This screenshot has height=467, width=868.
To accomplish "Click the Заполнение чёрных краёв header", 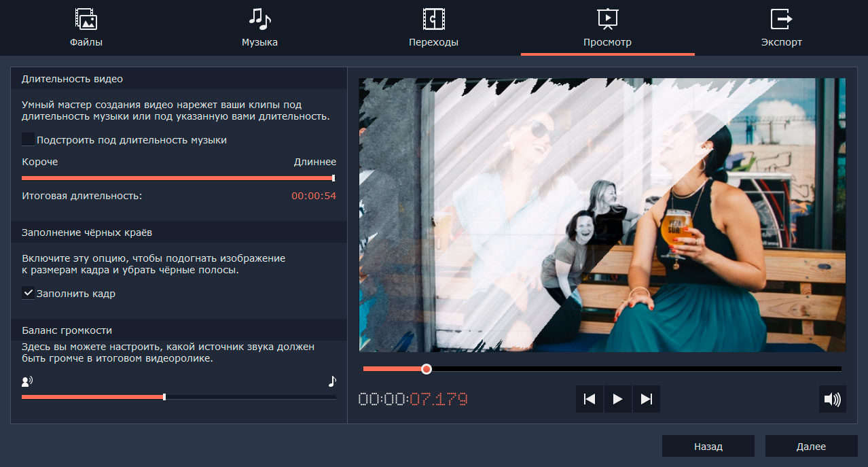I will tap(179, 232).
